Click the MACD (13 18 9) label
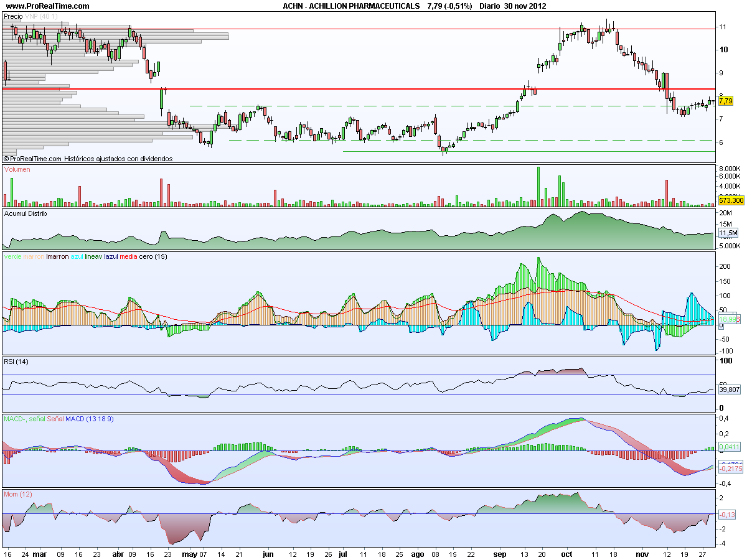 pos(90,419)
